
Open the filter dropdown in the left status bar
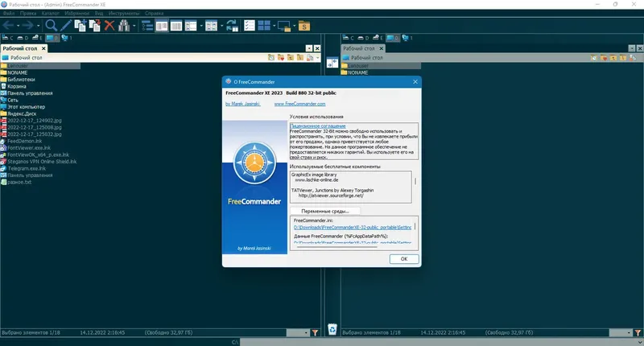point(306,333)
